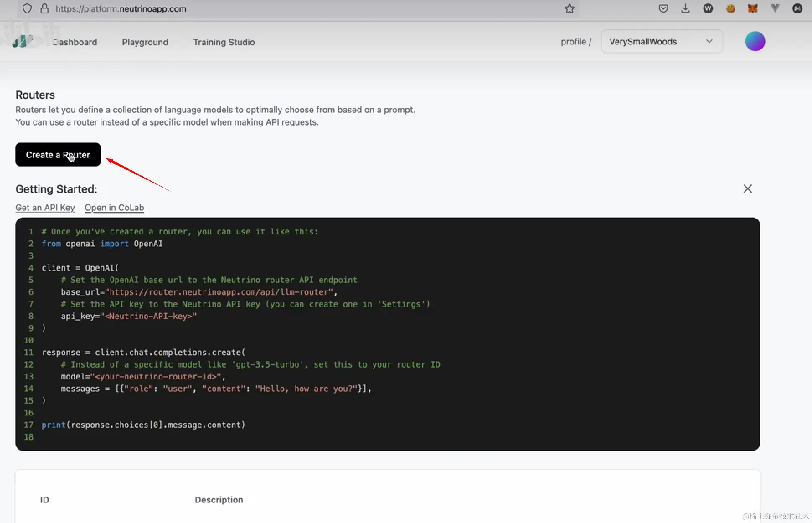Open the Playground tab
Viewport: 812px width, 523px height.
click(x=145, y=42)
